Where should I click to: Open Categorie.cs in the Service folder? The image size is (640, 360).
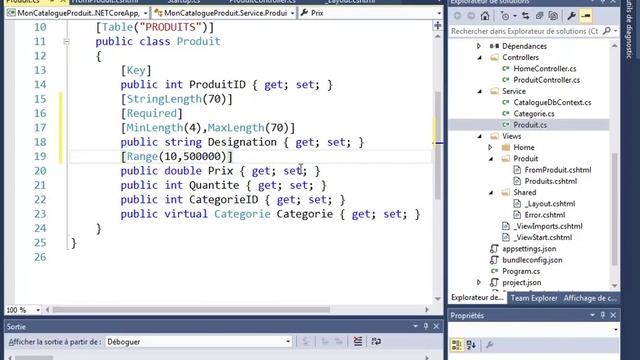click(x=533, y=114)
